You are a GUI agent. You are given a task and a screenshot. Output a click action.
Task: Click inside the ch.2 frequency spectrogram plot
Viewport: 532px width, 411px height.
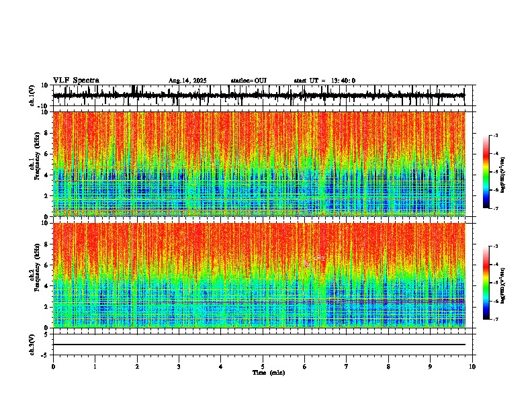pos(259,275)
